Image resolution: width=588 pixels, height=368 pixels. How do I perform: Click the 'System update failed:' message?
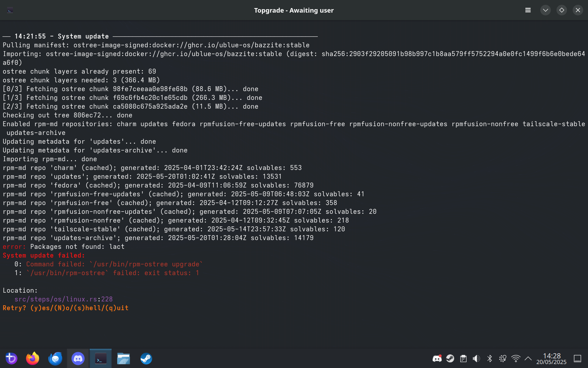coord(44,255)
